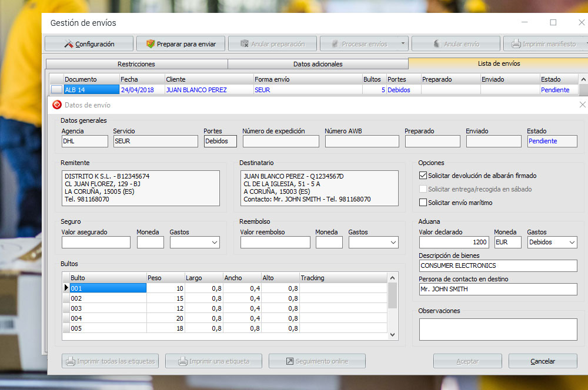Click the Anular preparación icon
This screenshot has height=390, width=588.
click(244, 44)
